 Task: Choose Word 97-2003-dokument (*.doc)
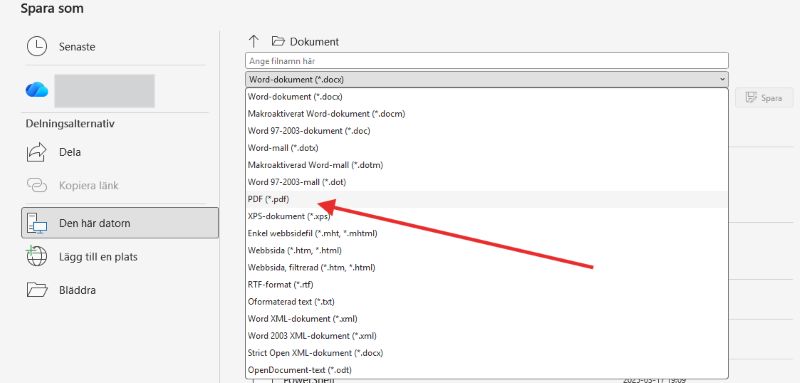click(x=487, y=131)
